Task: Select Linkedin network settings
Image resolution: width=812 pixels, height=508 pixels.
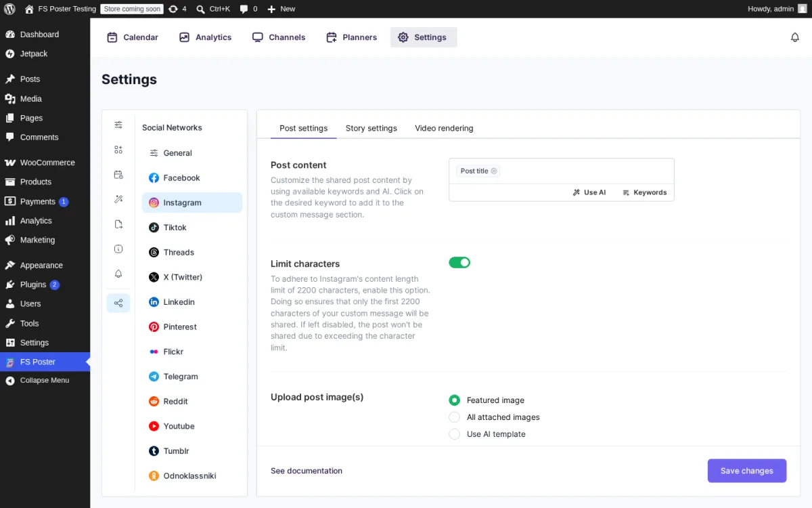Action: [192, 302]
